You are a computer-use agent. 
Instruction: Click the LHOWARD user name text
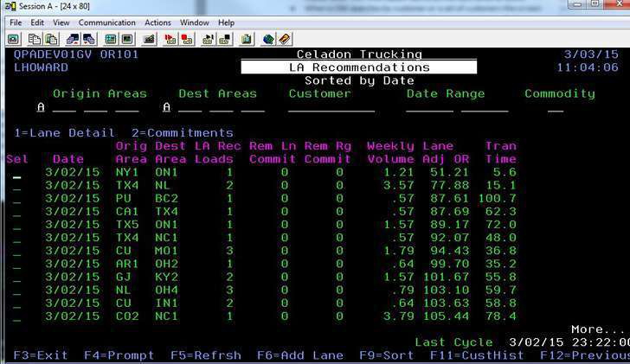coord(41,67)
